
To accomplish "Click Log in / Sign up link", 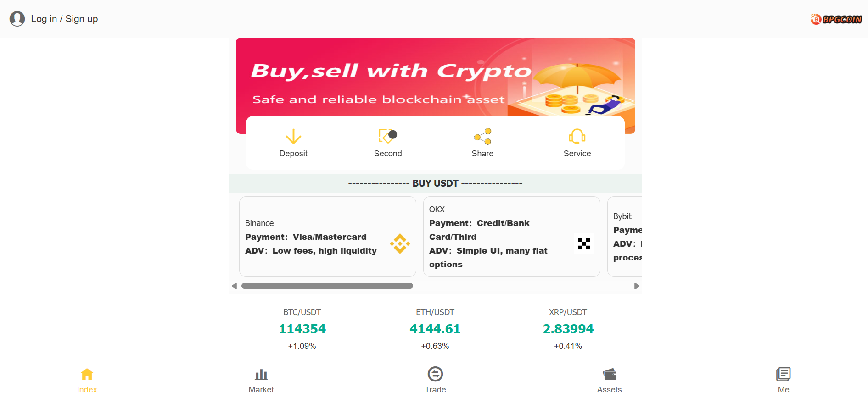I will 64,19.
